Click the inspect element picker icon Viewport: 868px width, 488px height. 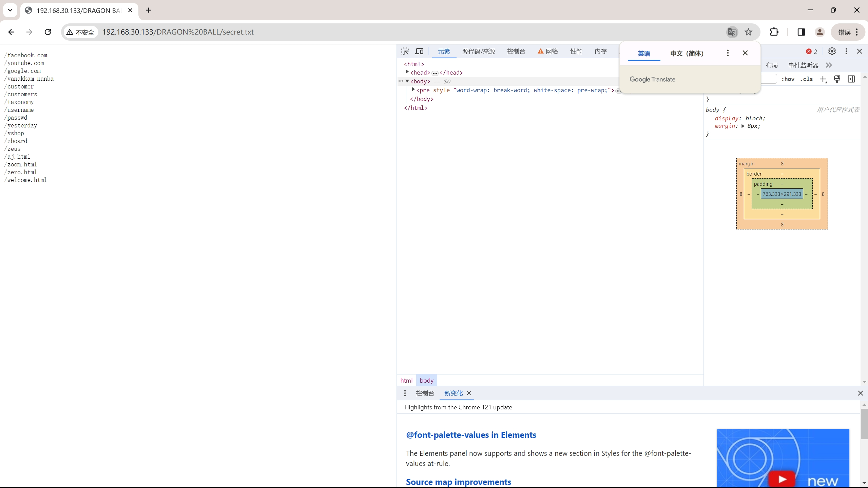[x=405, y=51]
